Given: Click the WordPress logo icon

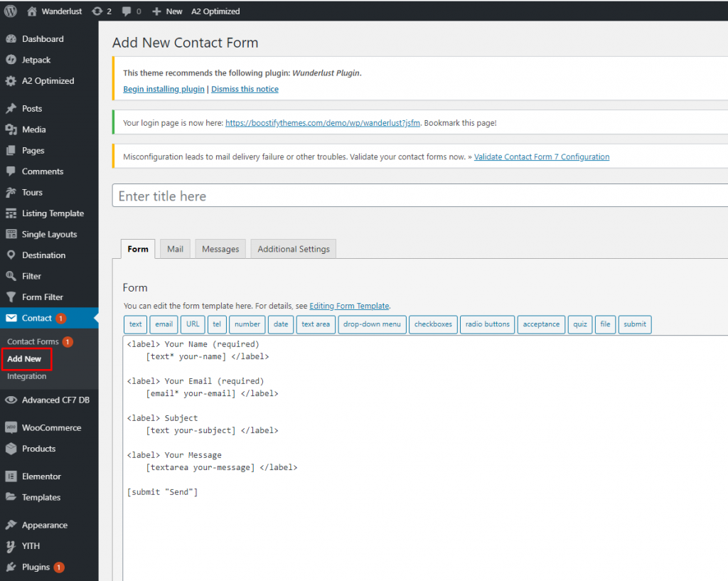Looking at the screenshot, I should click(11, 11).
